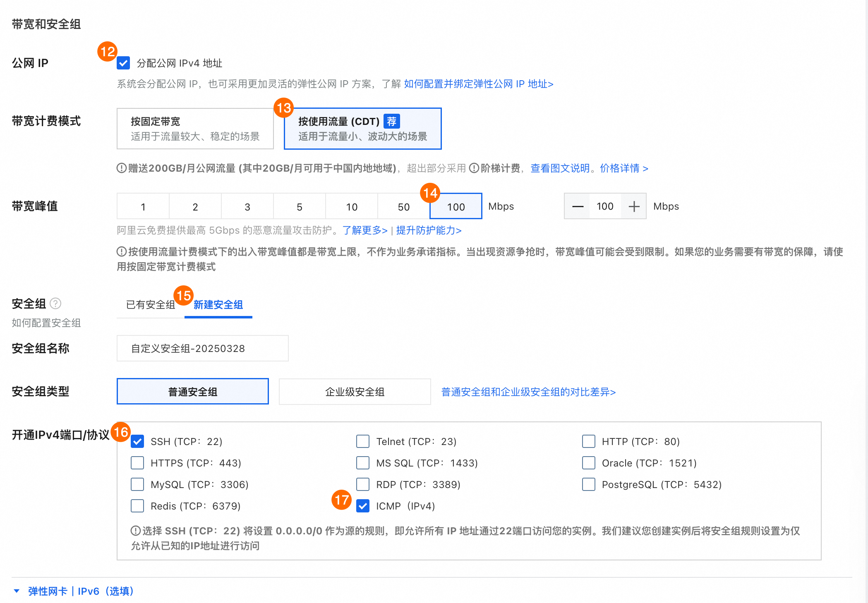Open 普通安全组和企业级安全组的对比差异 link

pos(528,392)
